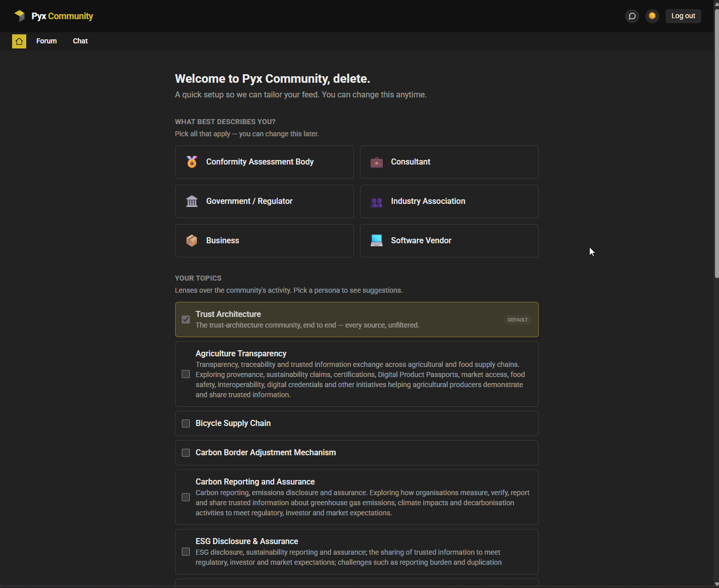Click the Pyx Community title text

[62, 16]
